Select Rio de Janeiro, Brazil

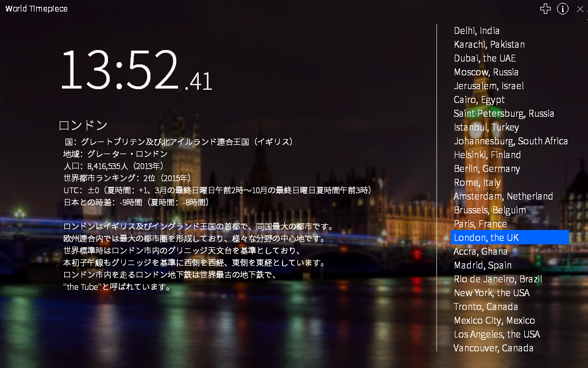[497, 279]
